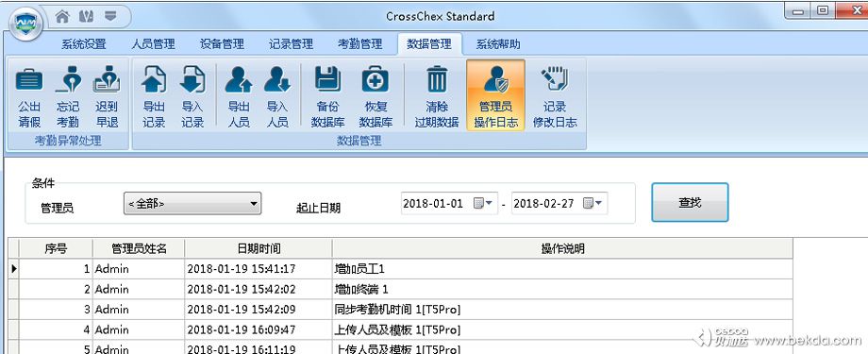Click the 查找 search button
The width and height of the screenshot is (868, 354).
click(x=690, y=203)
